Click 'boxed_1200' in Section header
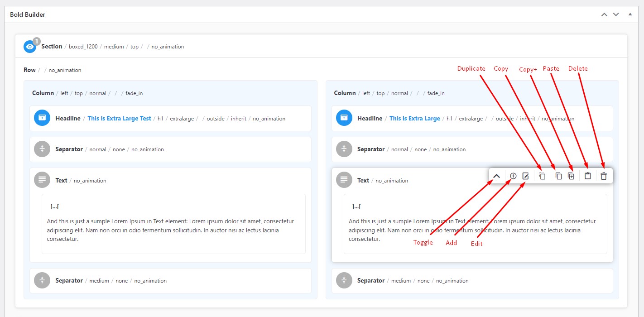The width and height of the screenshot is (644, 317). [83, 47]
